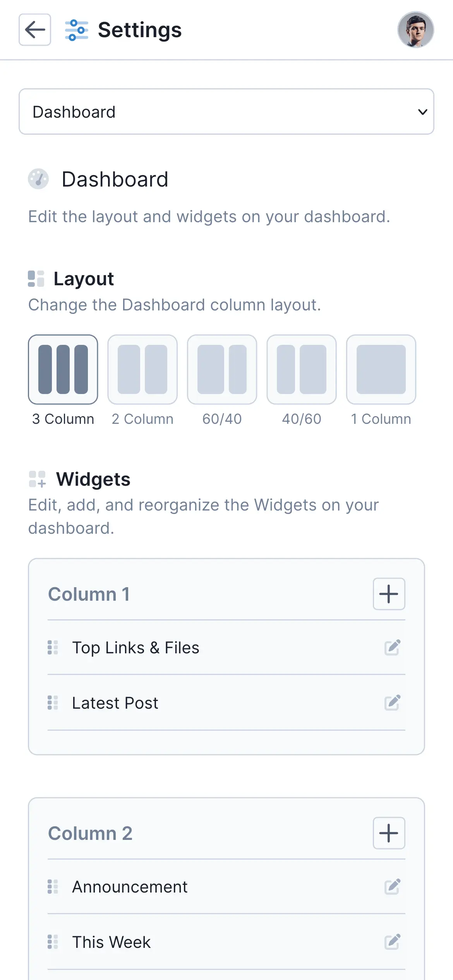Edit the This Week widget
Viewport: 453px width, 980px height.
click(x=392, y=942)
